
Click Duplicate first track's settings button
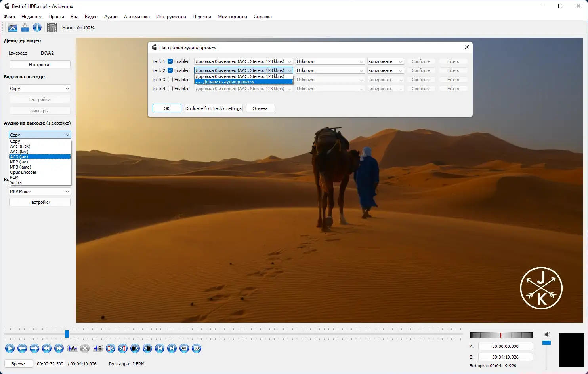214,108
